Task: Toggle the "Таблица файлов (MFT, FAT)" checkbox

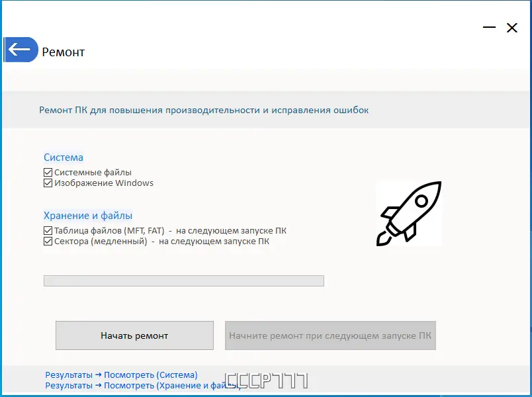Action: (x=48, y=230)
